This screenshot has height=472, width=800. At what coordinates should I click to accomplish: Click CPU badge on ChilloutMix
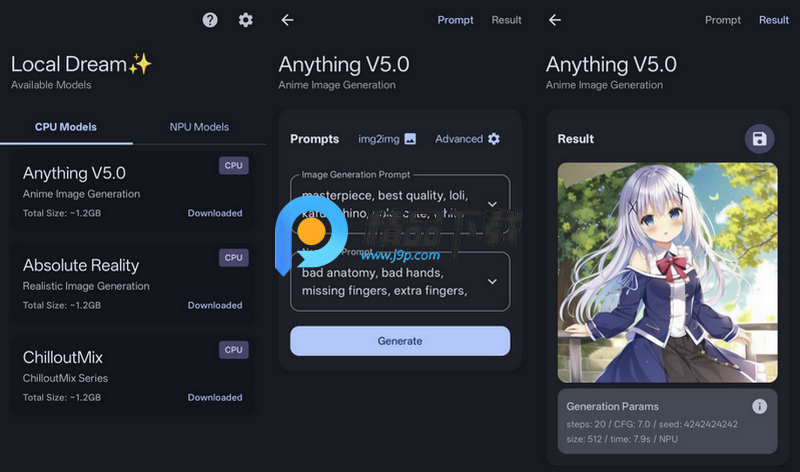point(234,350)
